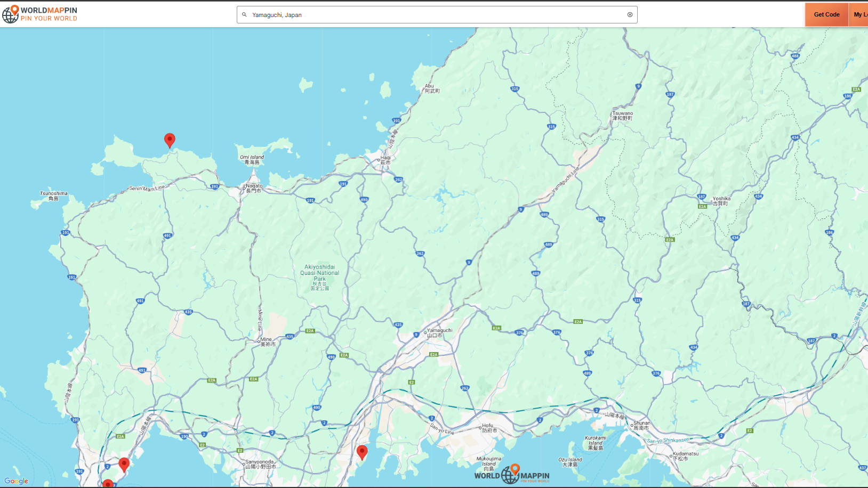
Task: Click the red pin on the coast northwest of Omi Island
Action: 170,140
